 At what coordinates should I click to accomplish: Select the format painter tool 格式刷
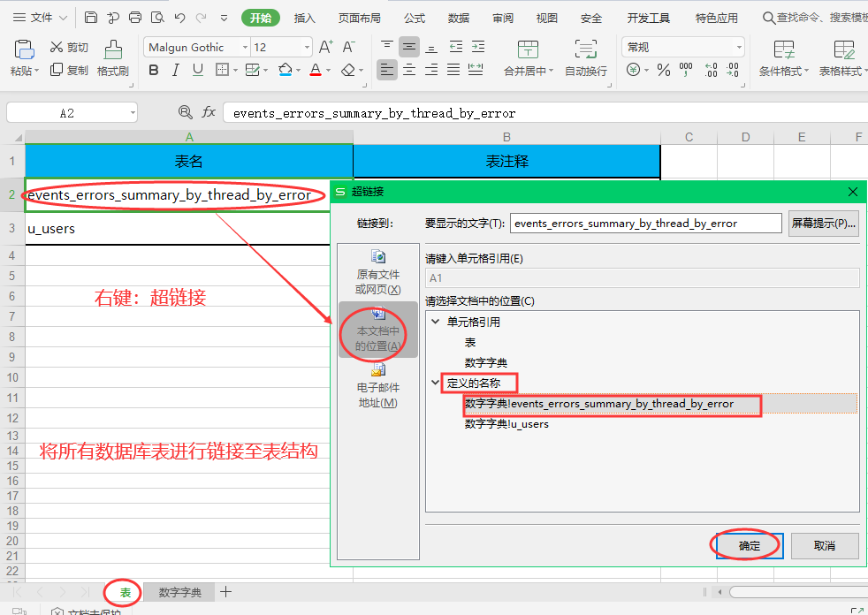click(x=112, y=60)
